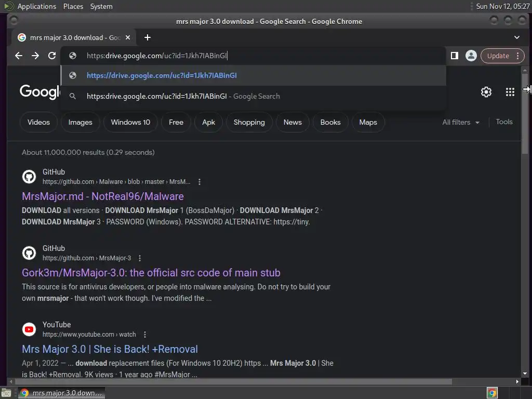Viewport: 532px width, 399px height.
Task: Expand the All filters dropdown
Action: pyautogui.click(x=461, y=122)
